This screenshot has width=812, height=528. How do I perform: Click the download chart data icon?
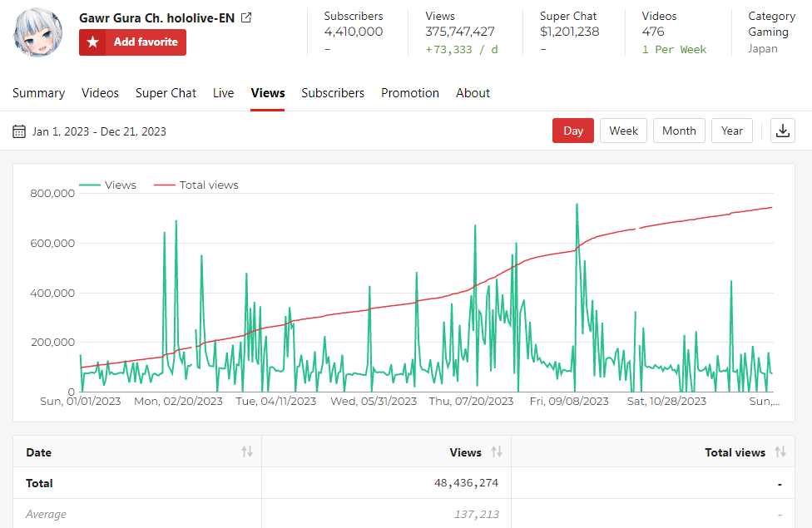coord(783,131)
